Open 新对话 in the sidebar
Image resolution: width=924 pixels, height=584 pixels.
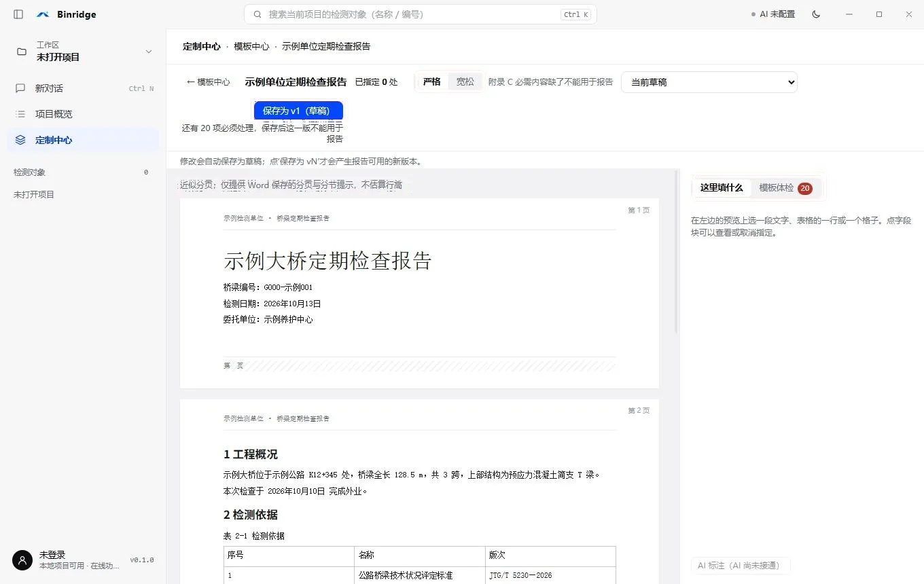tap(83, 88)
